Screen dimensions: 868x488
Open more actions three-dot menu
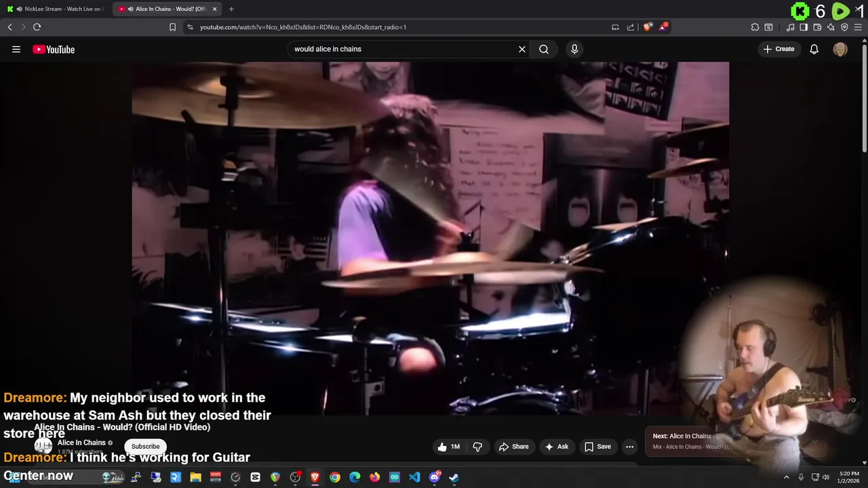tap(629, 447)
